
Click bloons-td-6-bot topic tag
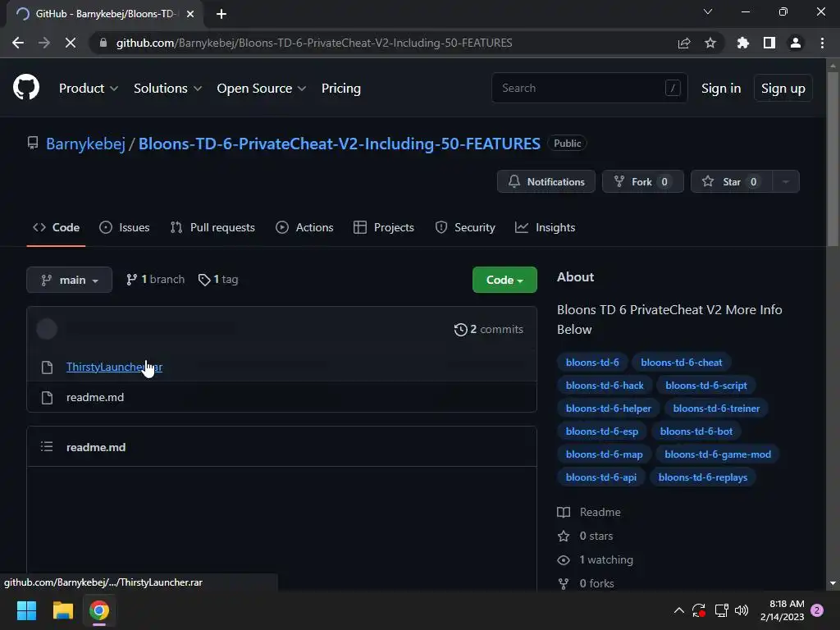point(696,431)
